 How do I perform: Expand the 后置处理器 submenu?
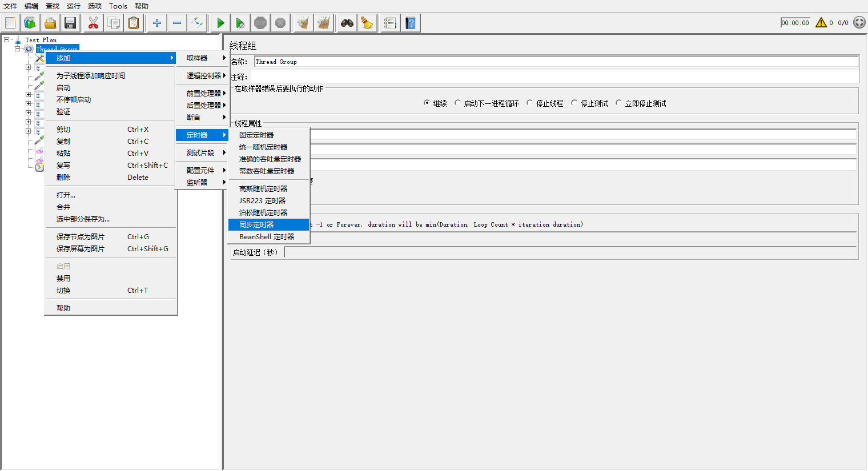coord(202,105)
